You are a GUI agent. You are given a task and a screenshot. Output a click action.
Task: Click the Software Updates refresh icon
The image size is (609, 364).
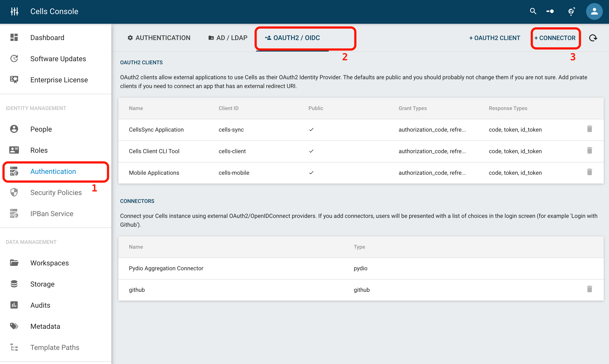(x=14, y=59)
